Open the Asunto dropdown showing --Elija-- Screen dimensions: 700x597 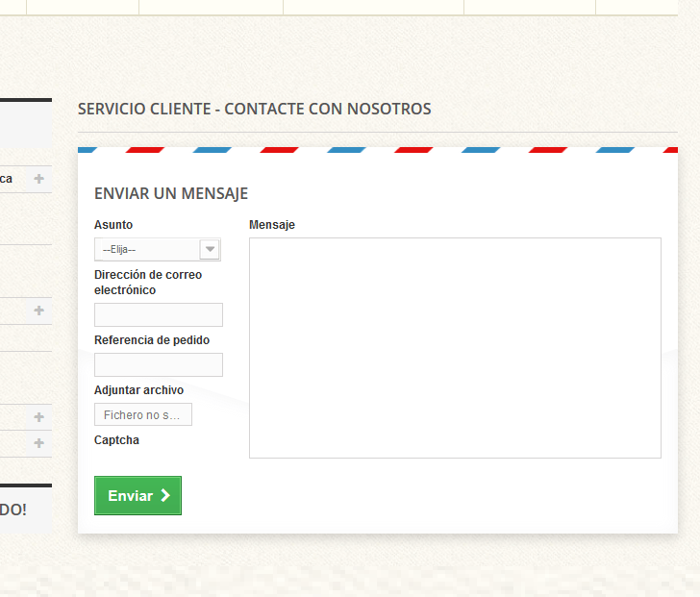pyautogui.click(x=158, y=249)
